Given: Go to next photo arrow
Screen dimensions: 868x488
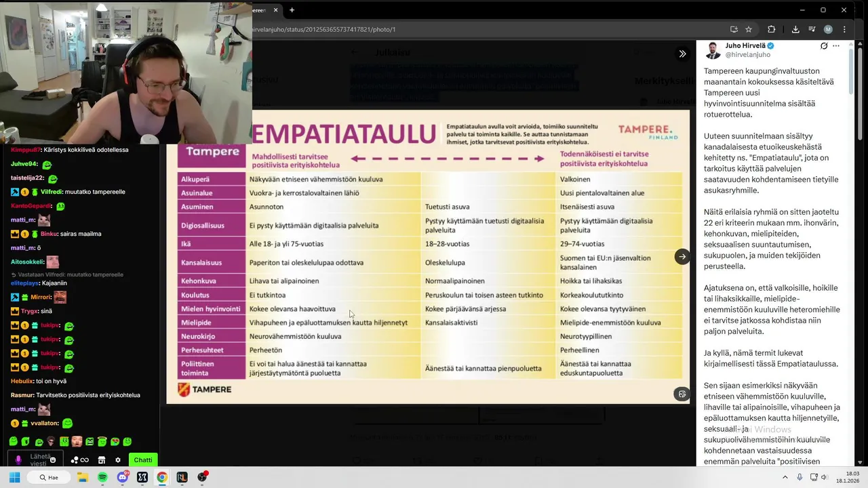Looking at the screenshot, I should [x=682, y=256].
